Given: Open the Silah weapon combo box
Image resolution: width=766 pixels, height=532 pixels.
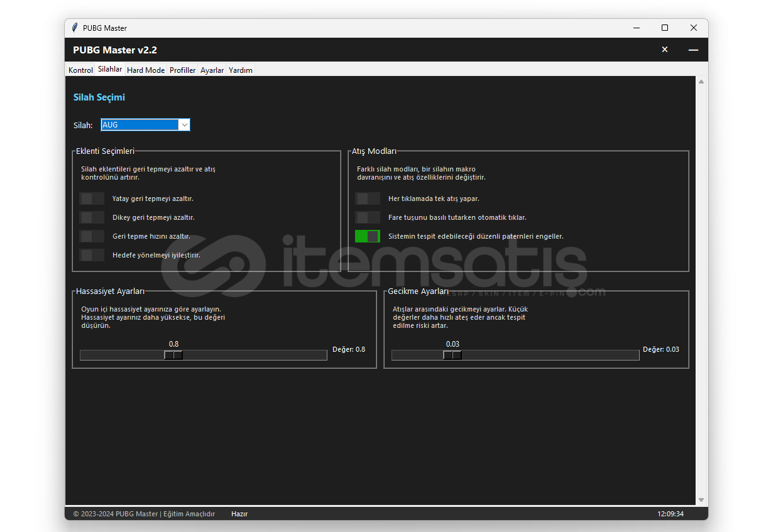Looking at the screenshot, I should 145,125.
